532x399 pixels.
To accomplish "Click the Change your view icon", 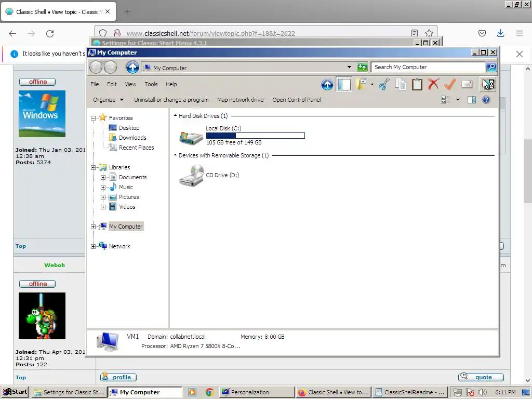I will pyautogui.click(x=445, y=100).
